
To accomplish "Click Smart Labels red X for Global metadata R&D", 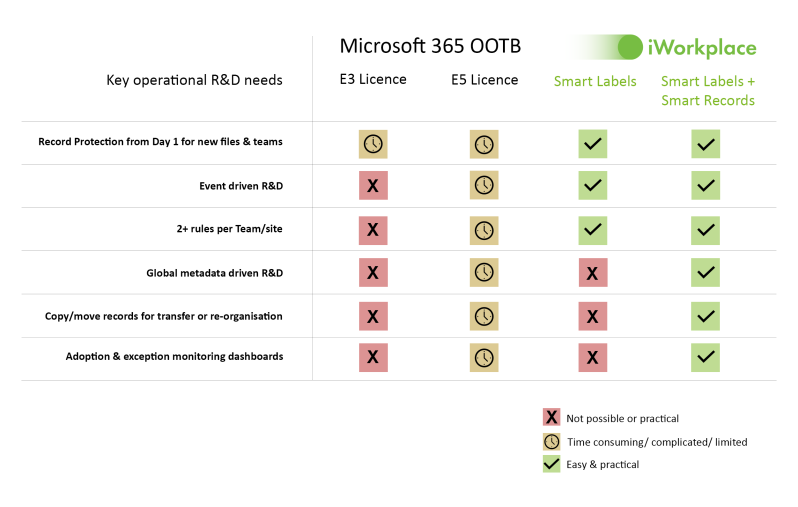I will tap(593, 273).
